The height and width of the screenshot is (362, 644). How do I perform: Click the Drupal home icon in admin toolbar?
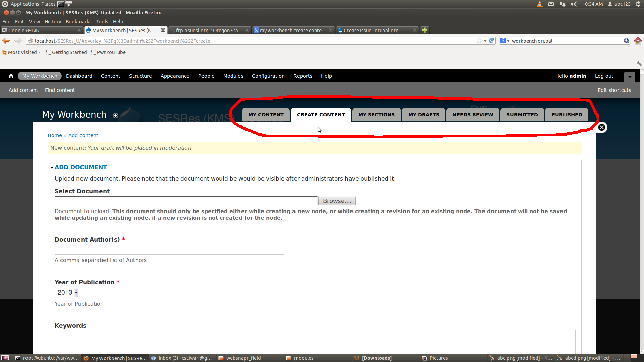point(11,76)
